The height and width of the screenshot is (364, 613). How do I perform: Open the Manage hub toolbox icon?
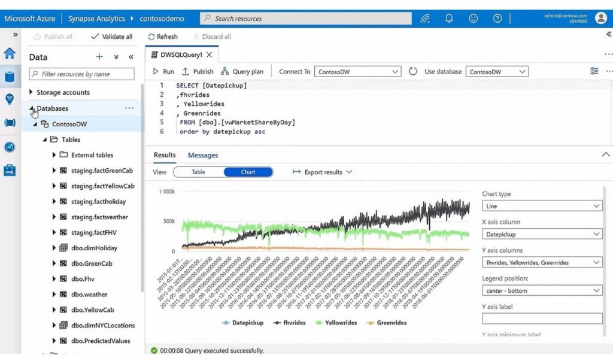[10, 170]
